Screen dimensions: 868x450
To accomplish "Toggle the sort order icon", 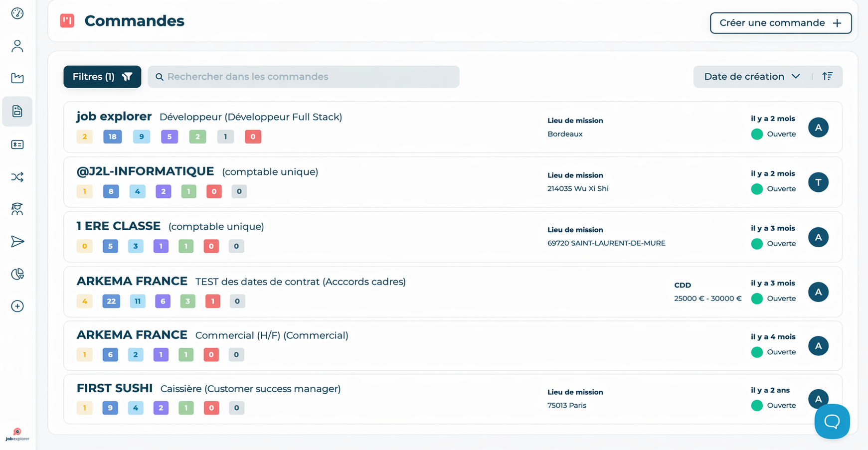I will point(828,76).
